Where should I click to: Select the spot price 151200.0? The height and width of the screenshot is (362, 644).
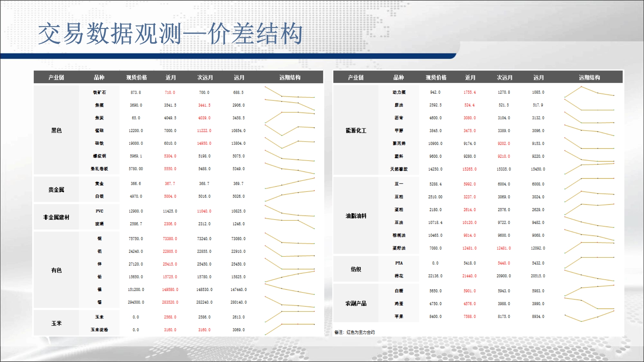point(136,290)
